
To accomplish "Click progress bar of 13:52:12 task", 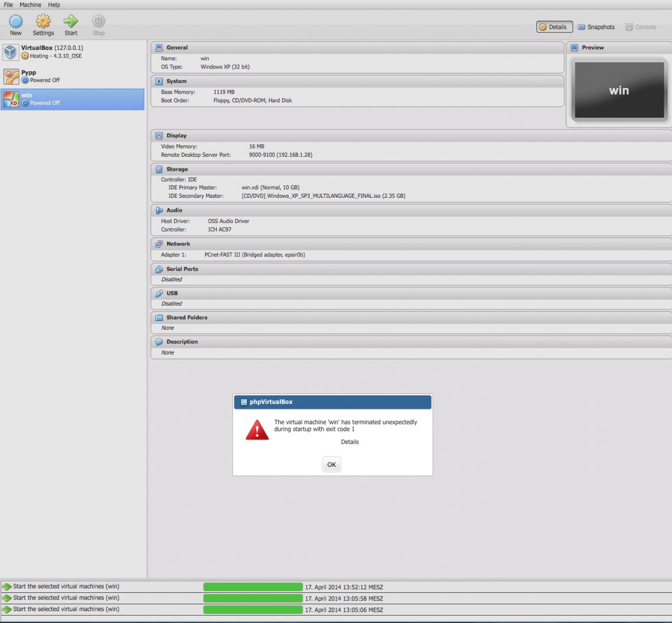I will pos(253,587).
